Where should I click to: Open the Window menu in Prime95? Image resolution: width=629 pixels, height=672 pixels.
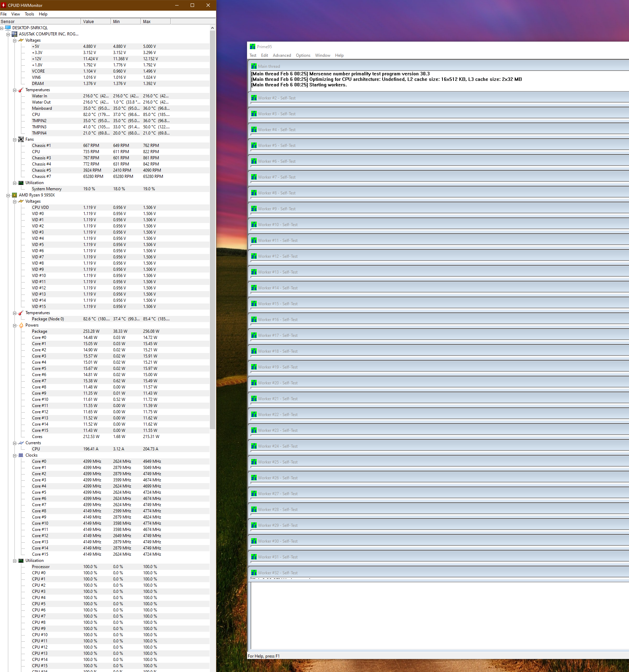pos(323,55)
